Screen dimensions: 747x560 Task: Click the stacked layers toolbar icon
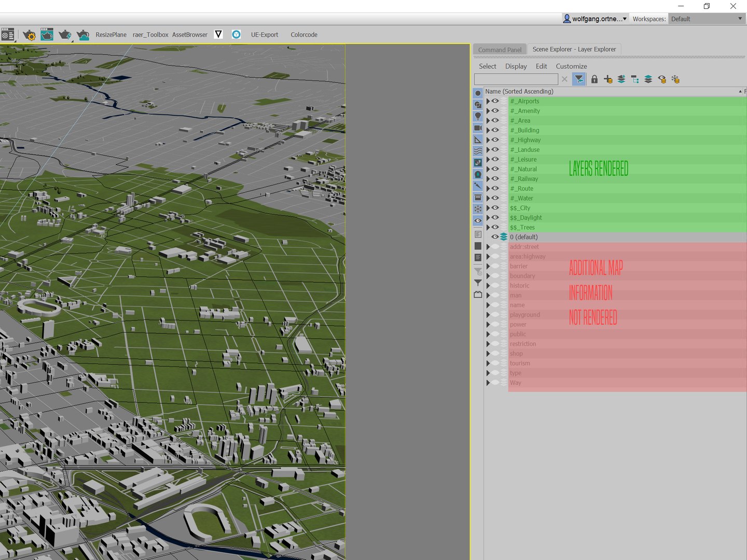pos(648,79)
